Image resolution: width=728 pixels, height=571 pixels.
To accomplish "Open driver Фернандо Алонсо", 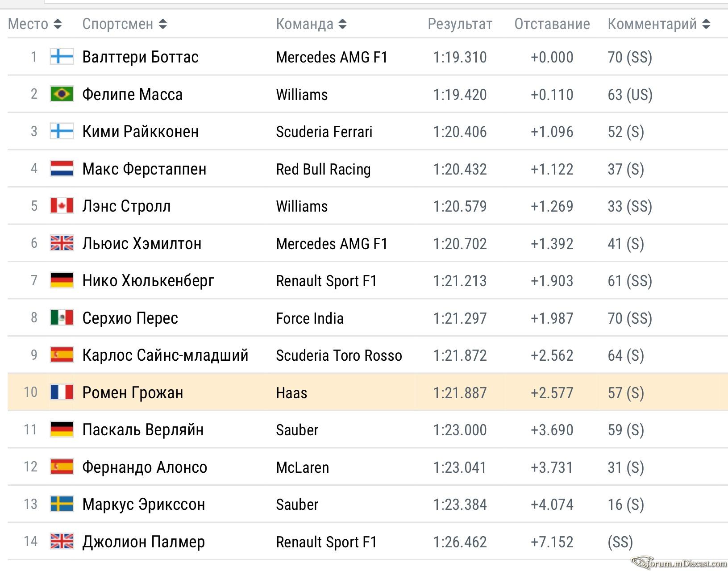I will [145, 467].
